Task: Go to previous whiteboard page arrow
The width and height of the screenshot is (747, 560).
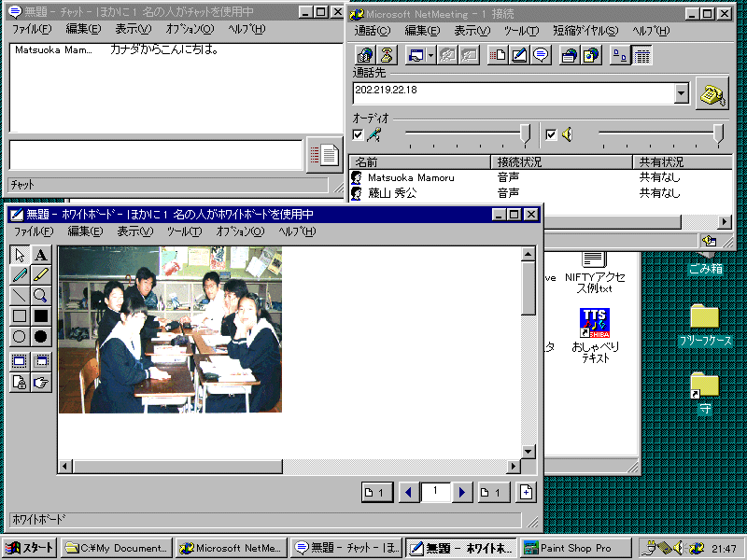Action: pos(408,493)
